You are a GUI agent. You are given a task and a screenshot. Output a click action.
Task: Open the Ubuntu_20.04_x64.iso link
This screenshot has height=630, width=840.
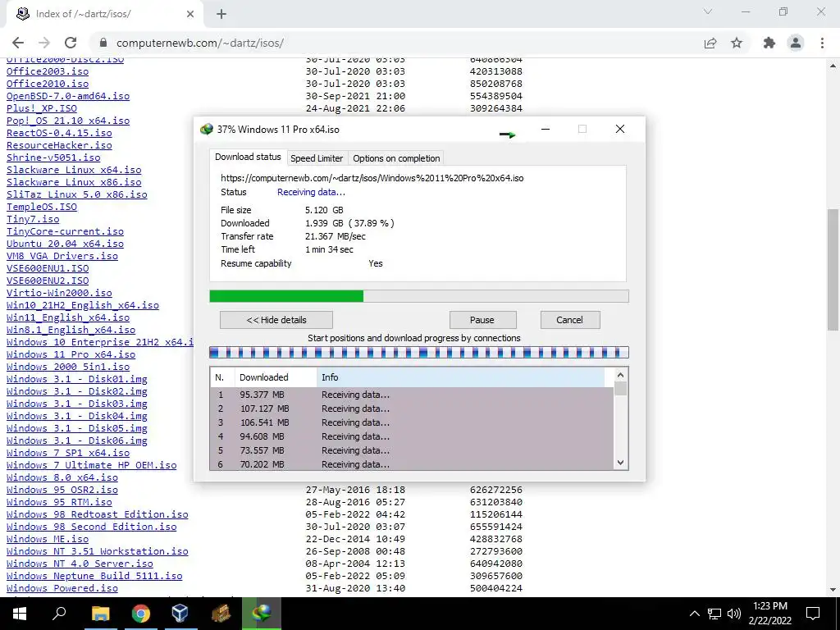point(65,244)
